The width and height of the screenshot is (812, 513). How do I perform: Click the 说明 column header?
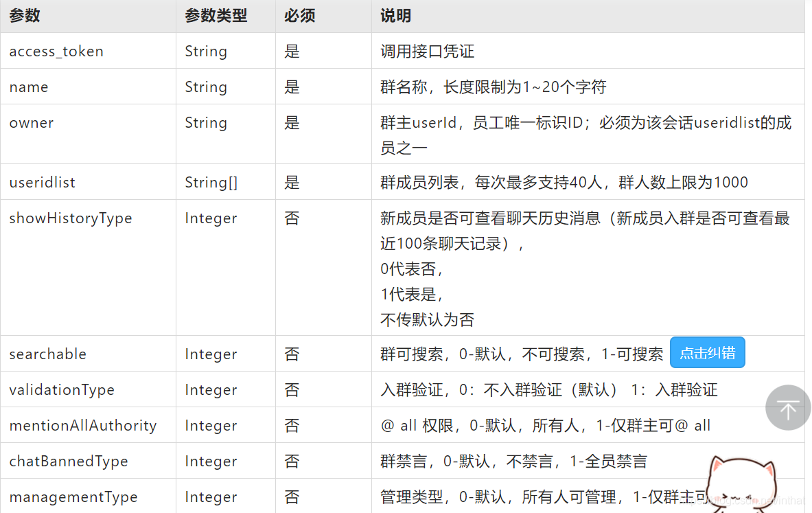click(x=396, y=16)
